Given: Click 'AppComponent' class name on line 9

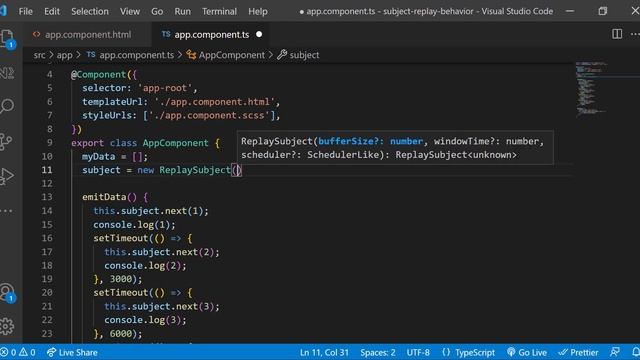Looking at the screenshot, I should pos(176,143).
